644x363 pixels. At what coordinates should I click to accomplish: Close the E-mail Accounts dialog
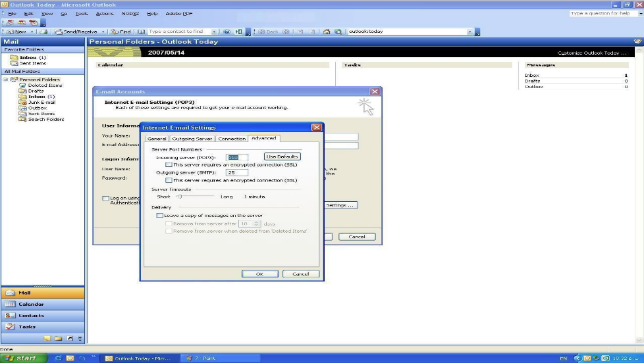click(375, 91)
